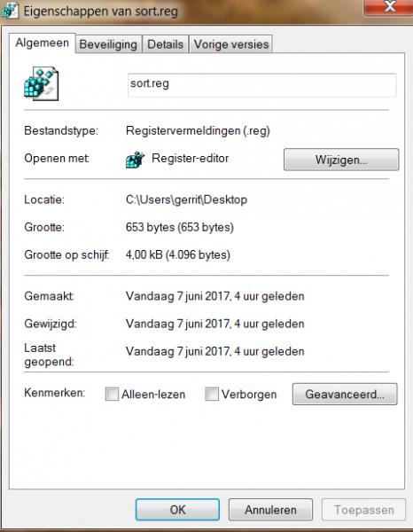413x532 pixels.
Task: Show the Vorige versies tab
Action: click(x=231, y=44)
